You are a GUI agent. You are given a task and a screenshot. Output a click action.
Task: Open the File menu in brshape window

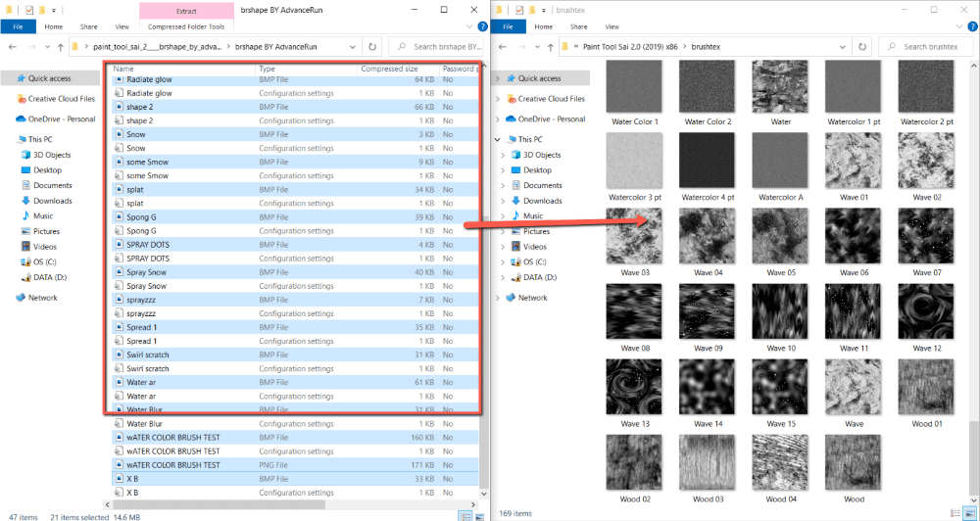pos(18,26)
